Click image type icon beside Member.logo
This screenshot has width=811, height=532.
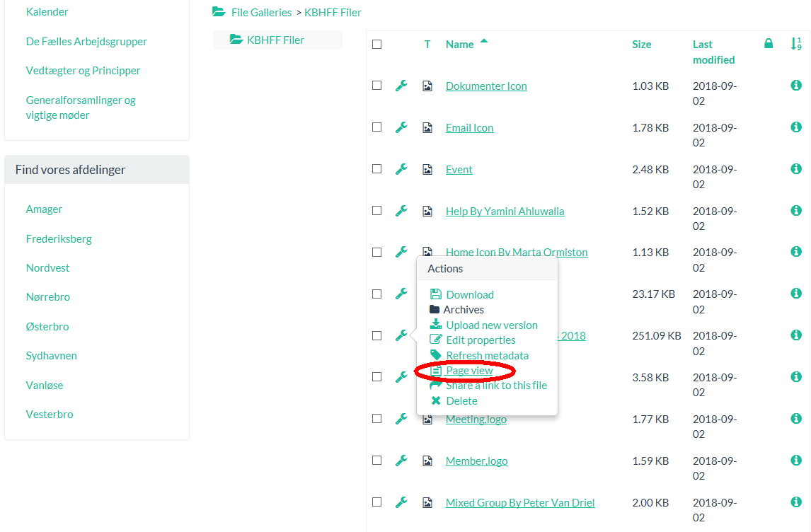tap(427, 461)
